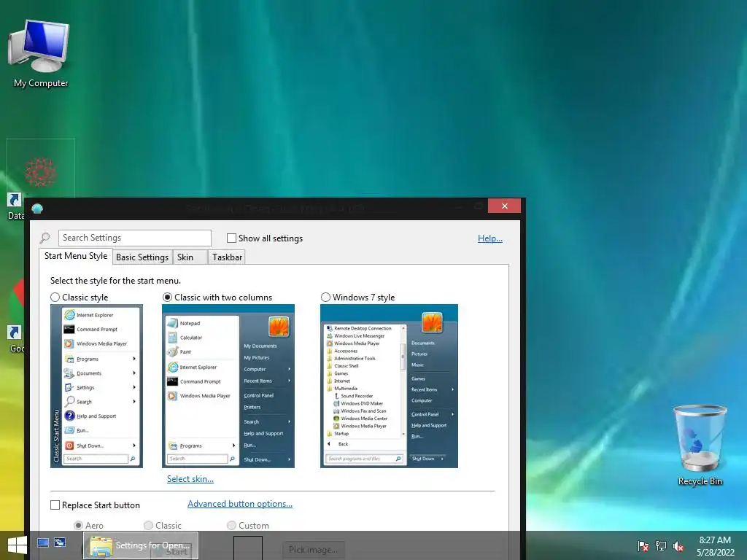Click the Search Settings input field
The image size is (747, 560).
click(x=135, y=238)
